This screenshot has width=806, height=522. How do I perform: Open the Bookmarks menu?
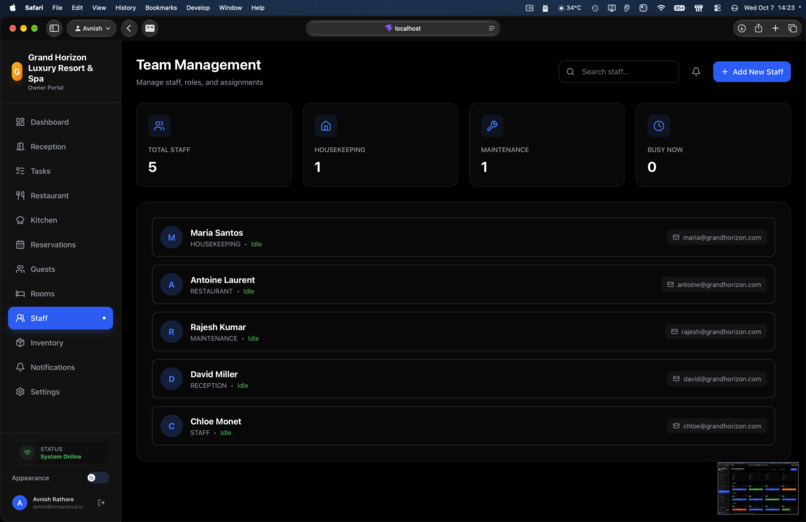(161, 8)
